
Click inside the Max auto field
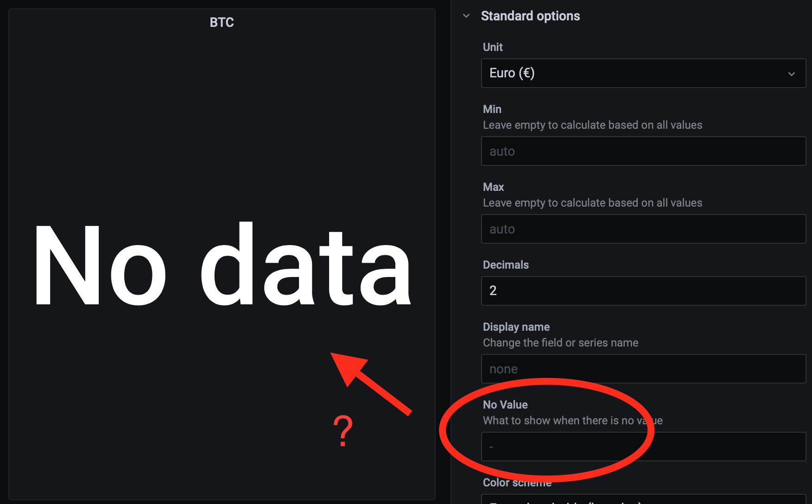[x=643, y=229]
